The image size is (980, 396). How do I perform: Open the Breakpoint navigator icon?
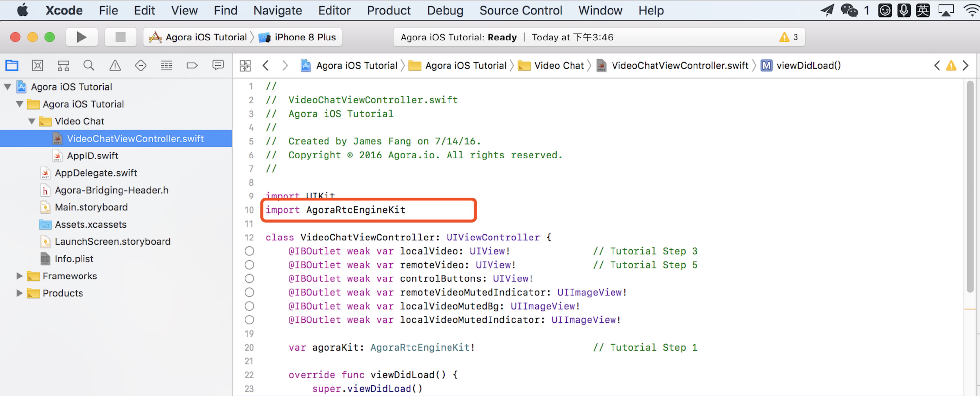click(192, 65)
